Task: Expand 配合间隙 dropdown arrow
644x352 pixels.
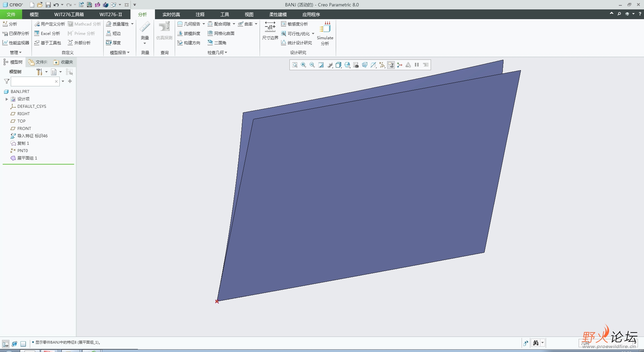Action: click(234, 24)
